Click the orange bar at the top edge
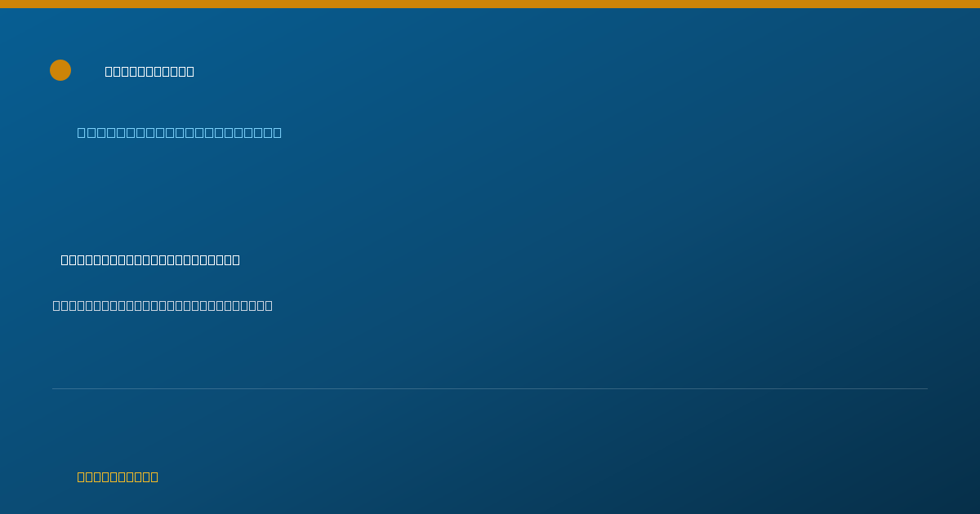The image size is (980, 514). 490,4
